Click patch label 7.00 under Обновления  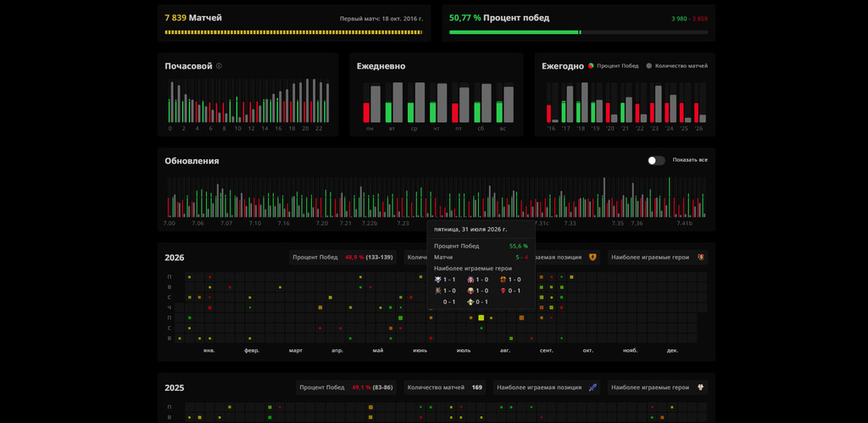point(169,223)
